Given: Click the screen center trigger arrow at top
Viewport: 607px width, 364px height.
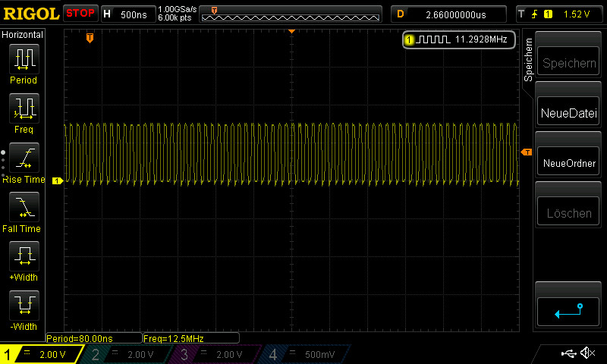Looking at the screenshot, I should coord(291,31).
